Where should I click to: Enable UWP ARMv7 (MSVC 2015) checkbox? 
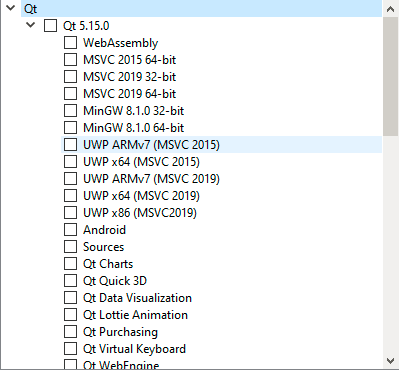70,145
